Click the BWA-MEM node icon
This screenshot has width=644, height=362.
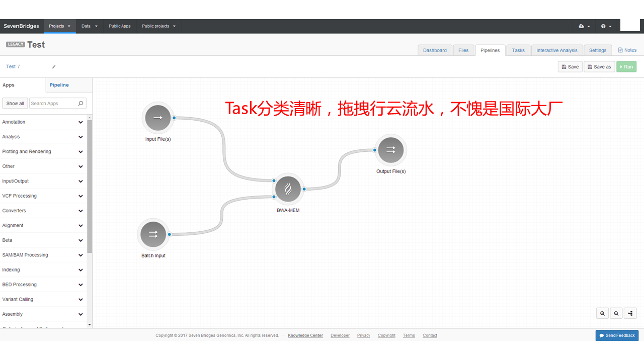pyautogui.click(x=288, y=189)
